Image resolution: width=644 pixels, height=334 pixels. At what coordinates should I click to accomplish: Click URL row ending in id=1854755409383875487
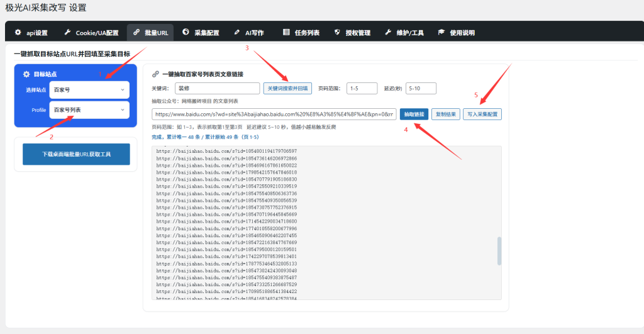pyautogui.click(x=226, y=278)
